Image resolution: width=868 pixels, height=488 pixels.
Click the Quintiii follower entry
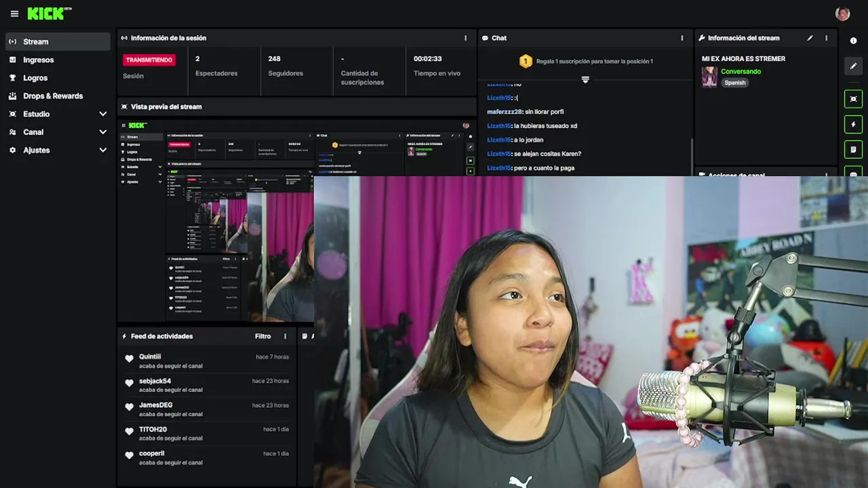click(208, 361)
